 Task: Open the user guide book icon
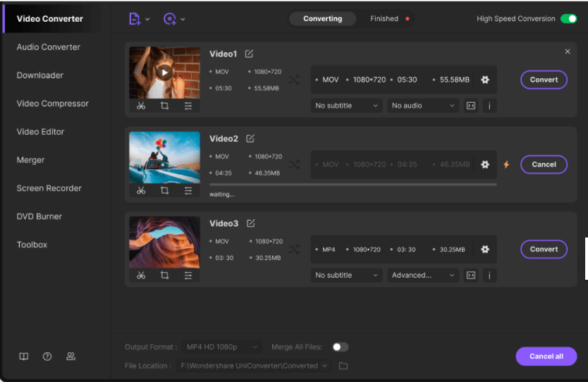pos(24,357)
